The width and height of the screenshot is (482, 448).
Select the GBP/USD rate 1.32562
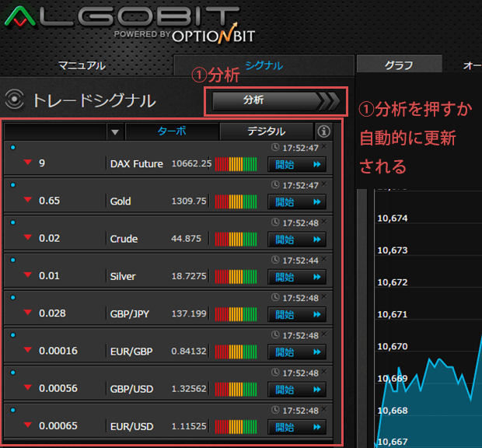(189, 389)
